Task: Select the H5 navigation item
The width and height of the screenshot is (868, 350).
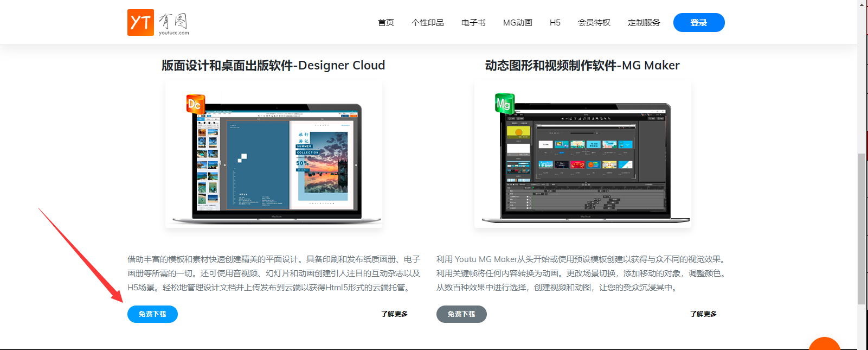Action: (x=555, y=23)
